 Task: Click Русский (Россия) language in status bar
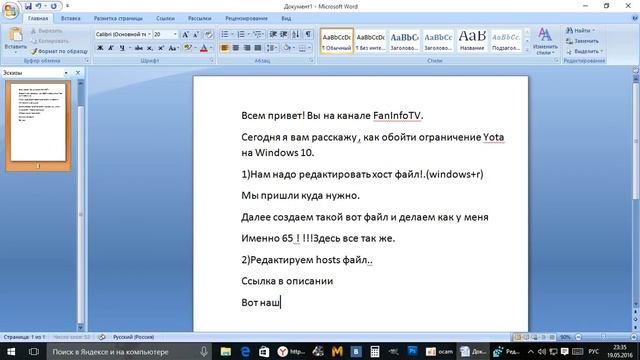click(x=133, y=337)
